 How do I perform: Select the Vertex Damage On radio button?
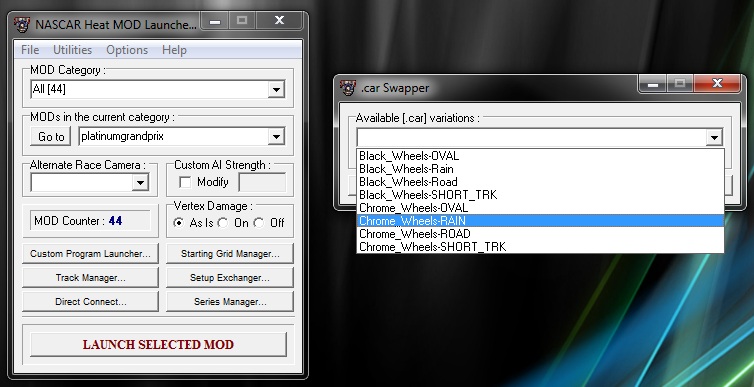pos(222,223)
